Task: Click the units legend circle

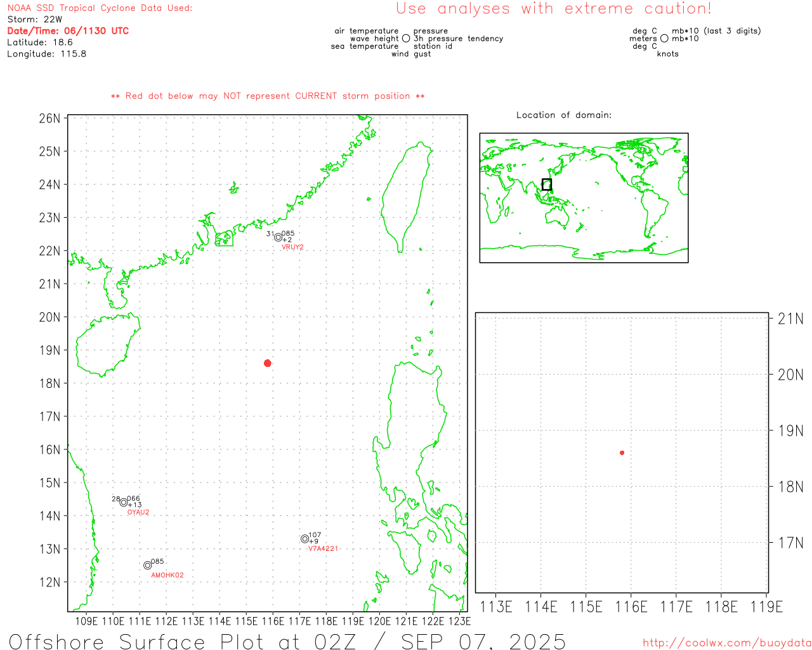Action: 664,39
